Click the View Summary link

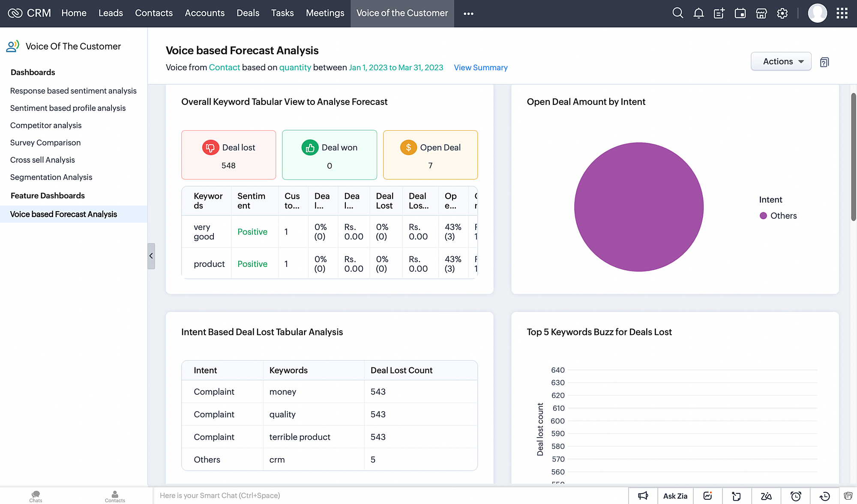[480, 68]
